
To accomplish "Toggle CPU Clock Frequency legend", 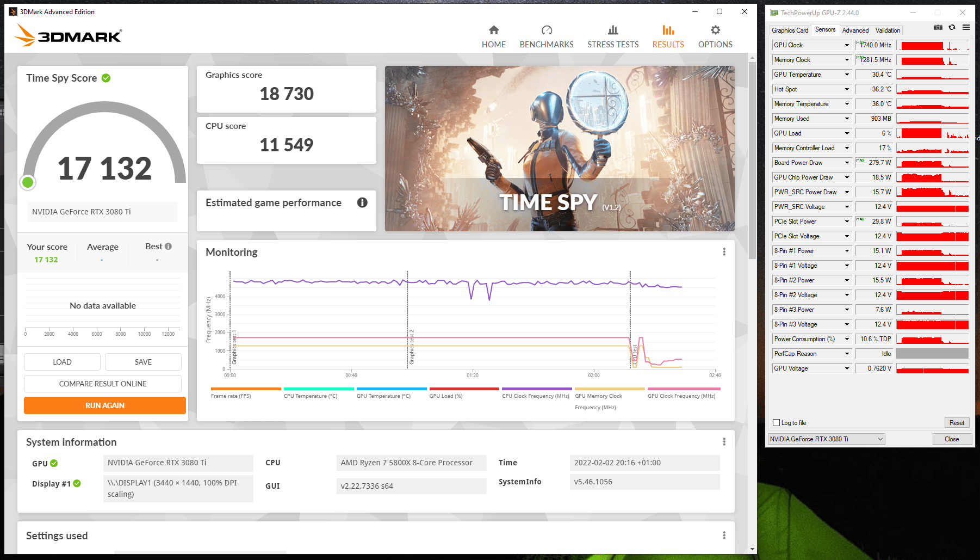I will point(537,392).
